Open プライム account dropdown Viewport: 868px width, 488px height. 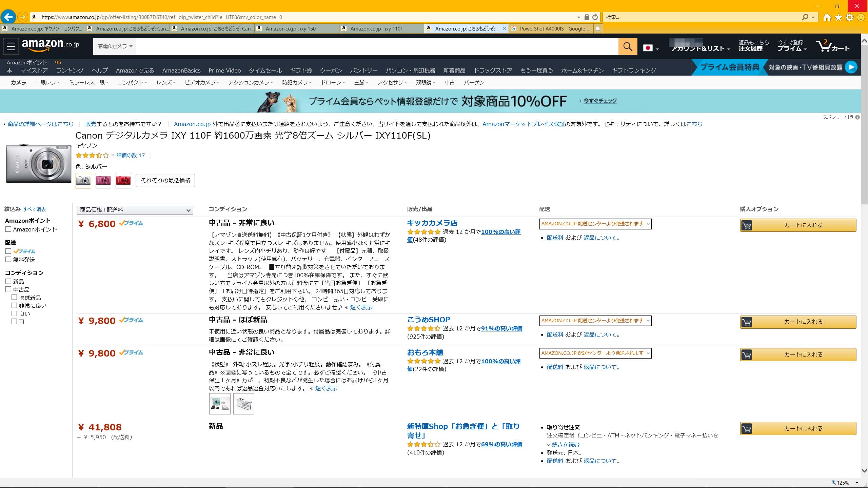792,46
